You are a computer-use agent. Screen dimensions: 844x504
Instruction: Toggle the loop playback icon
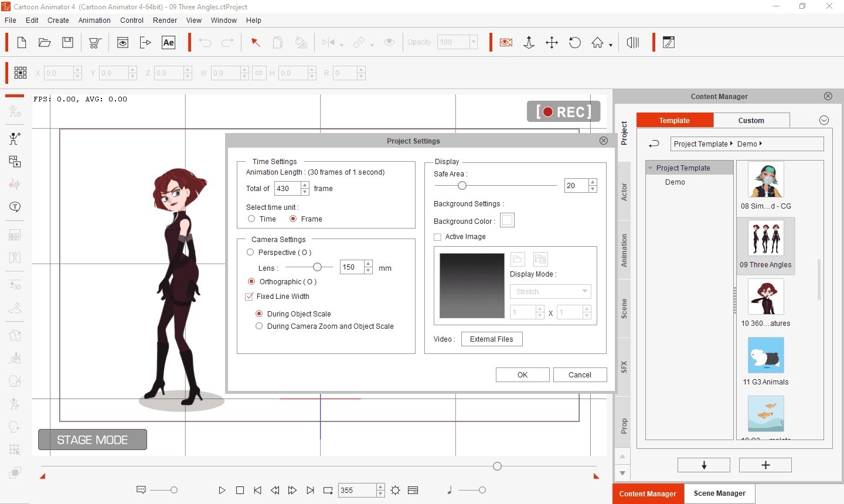(328, 491)
